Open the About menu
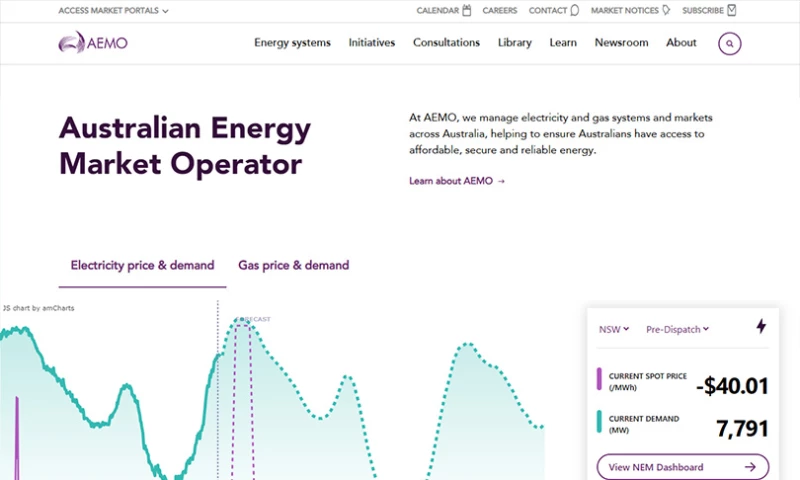 pos(681,43)
